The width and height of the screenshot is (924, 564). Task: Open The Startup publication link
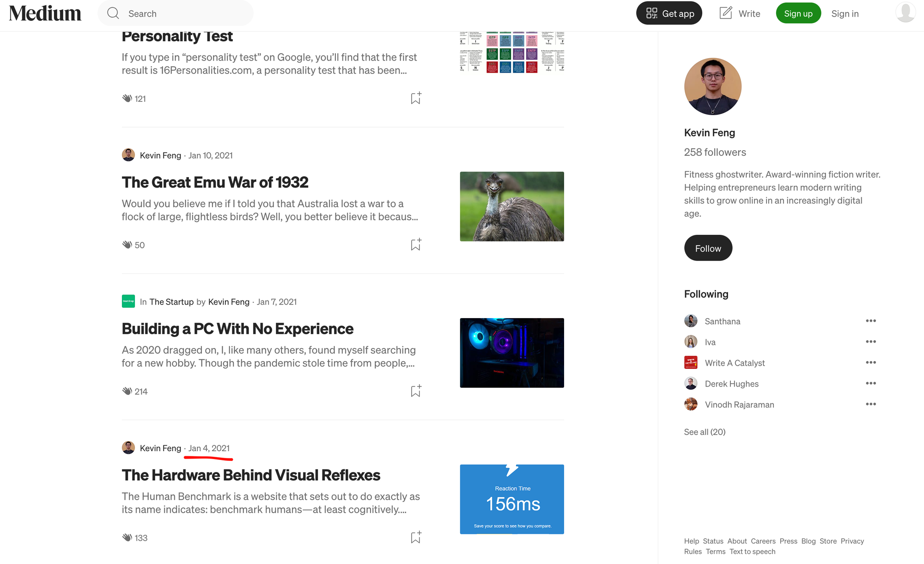(x=171, y=302)
